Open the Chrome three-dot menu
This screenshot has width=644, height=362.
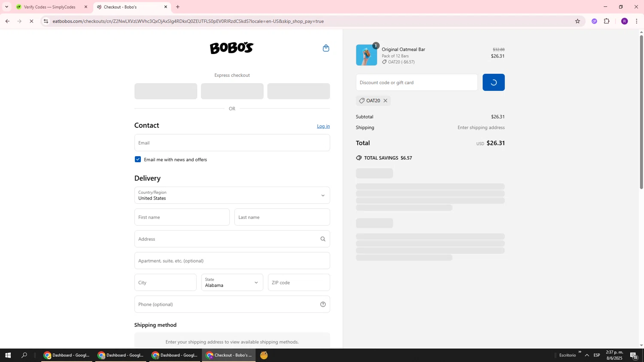(636, 21)
